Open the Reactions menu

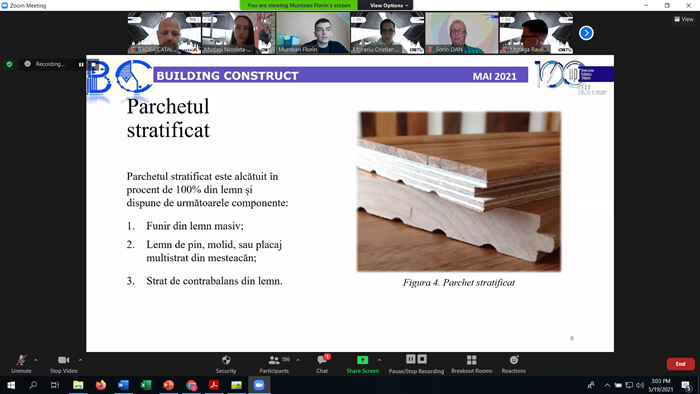click(513, 364)
